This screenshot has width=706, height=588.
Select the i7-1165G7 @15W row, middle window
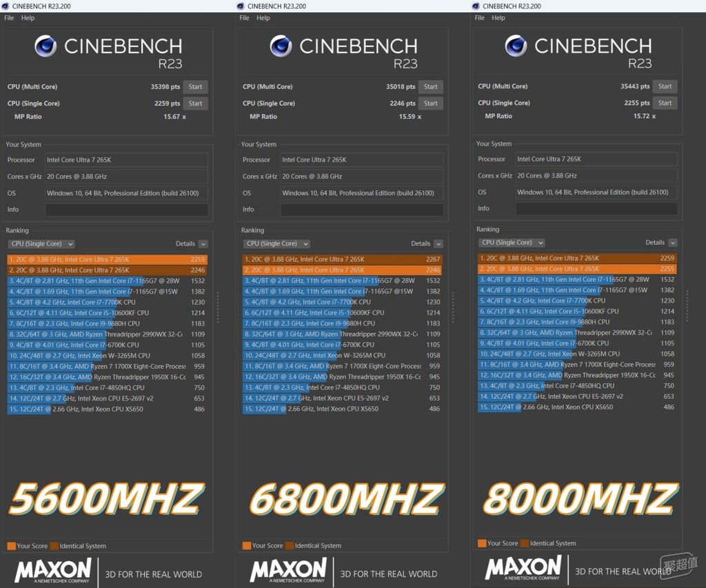coord(343,292)
